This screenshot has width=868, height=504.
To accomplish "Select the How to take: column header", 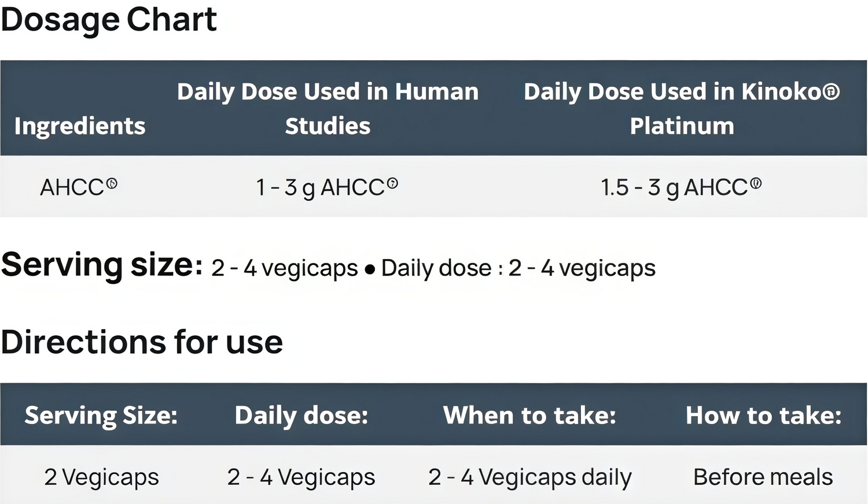I will pyautogui.click(x=763, y=415).
